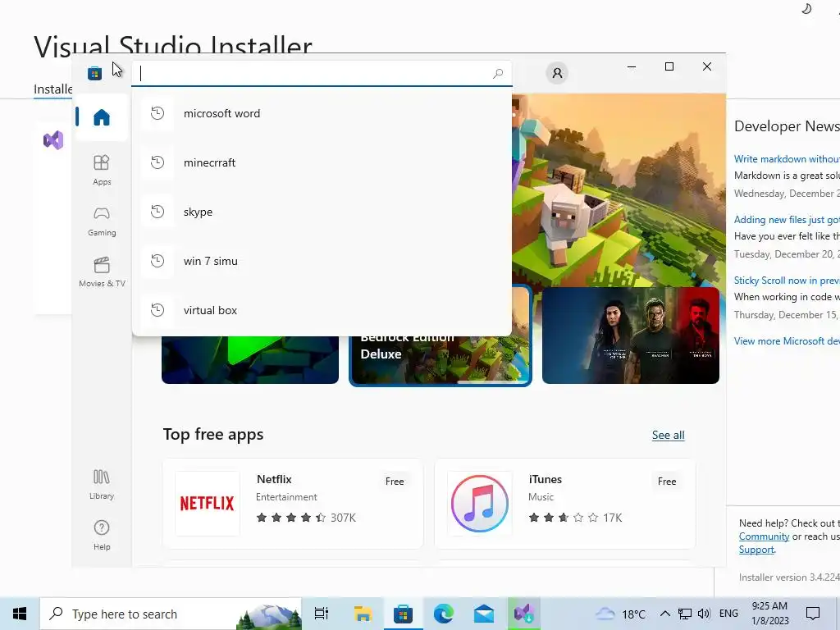
Task: Open the notification center icon
Action: point(813,614)
